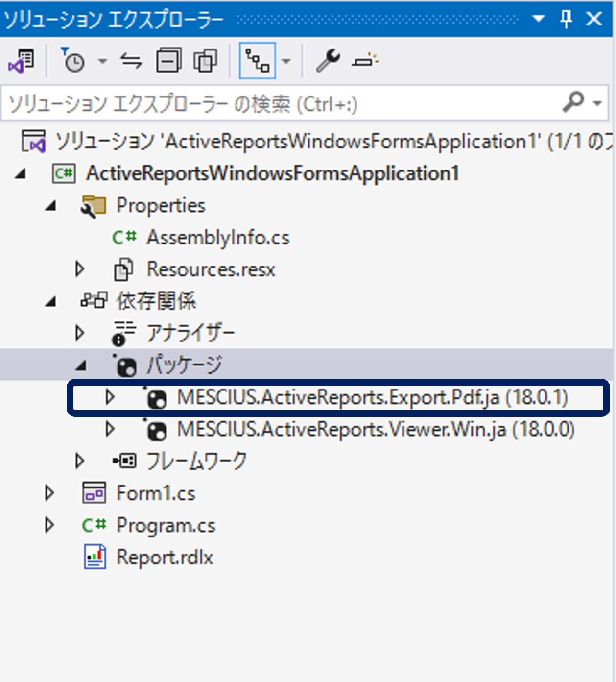Select the パッケージ label

pos(185,365)
